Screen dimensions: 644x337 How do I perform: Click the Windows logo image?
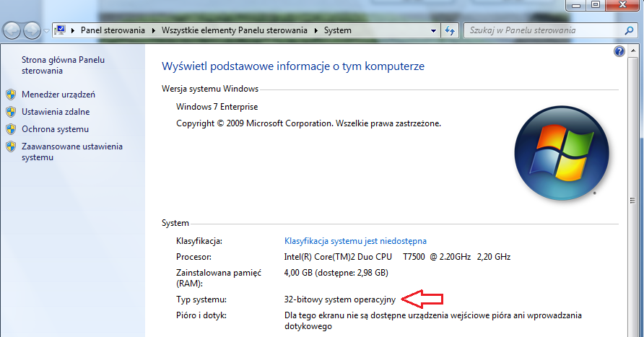[x=562, y=153]
